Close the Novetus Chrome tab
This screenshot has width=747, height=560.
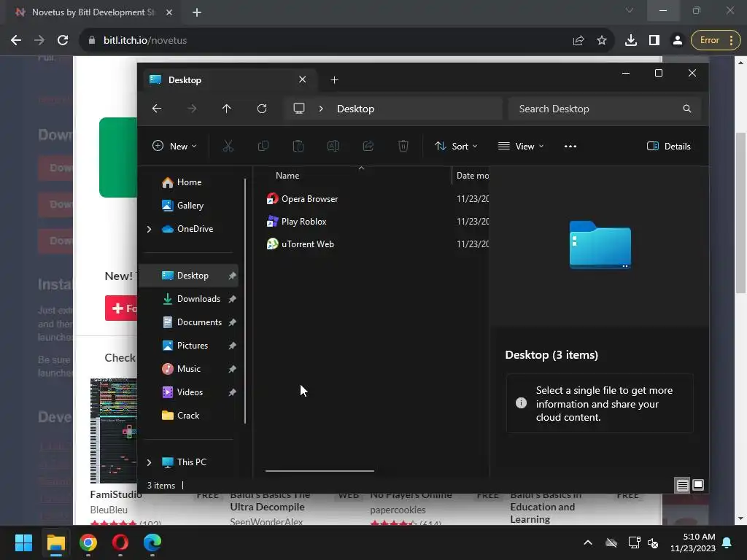coord(169,12)
